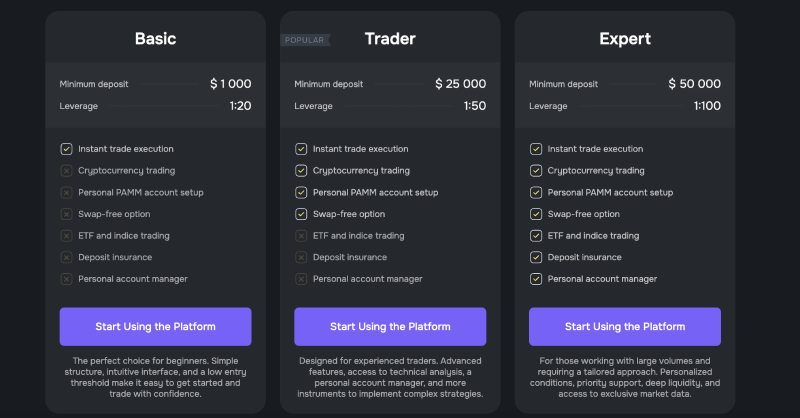Click the POPULAR badge on Trader plan
The height and width of the screenshot is (418, 800).
point(305,40)
